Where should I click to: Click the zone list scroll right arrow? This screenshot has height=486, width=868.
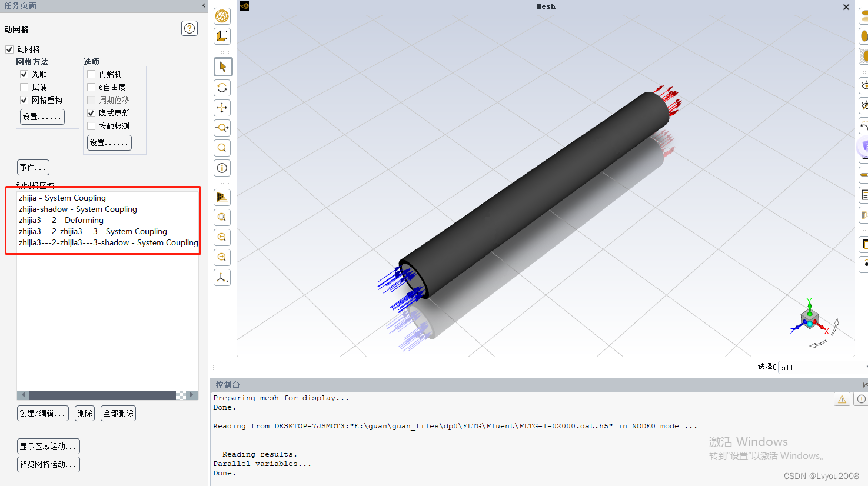tap(192, 395)
